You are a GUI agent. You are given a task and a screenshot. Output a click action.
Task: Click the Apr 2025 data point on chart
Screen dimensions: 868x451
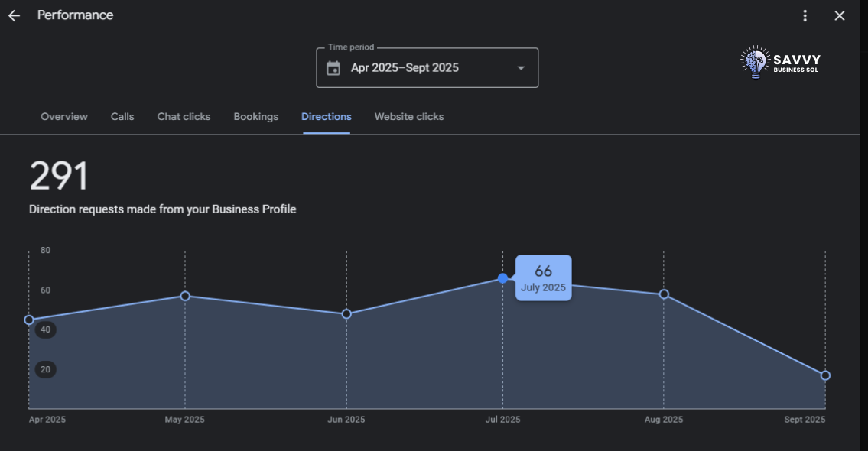[29, 320]
